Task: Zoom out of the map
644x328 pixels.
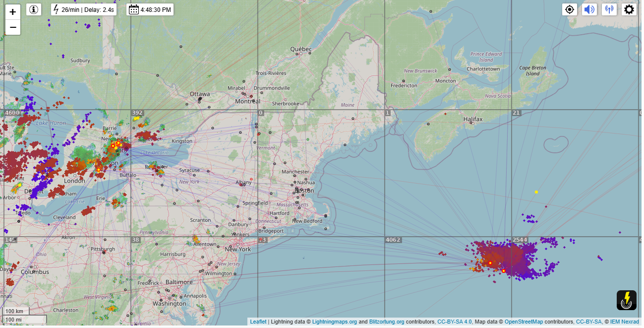Action: [x=12, y=27]
